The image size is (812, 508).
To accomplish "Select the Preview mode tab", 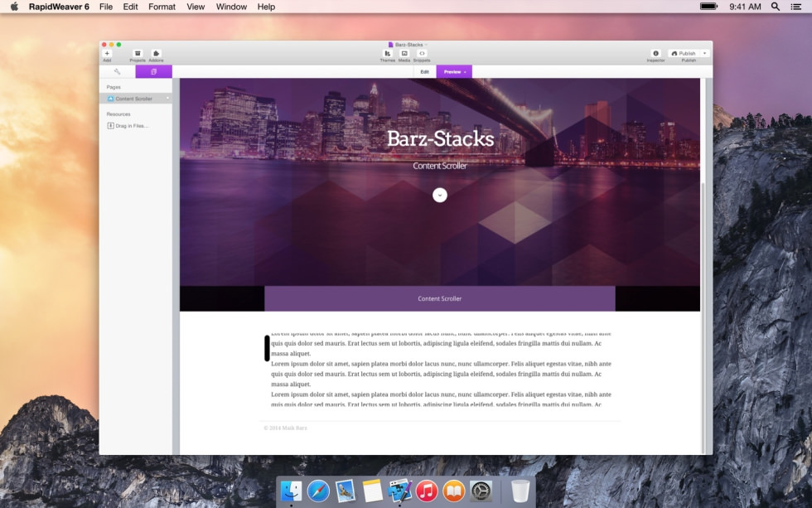I will coord(454,72).
